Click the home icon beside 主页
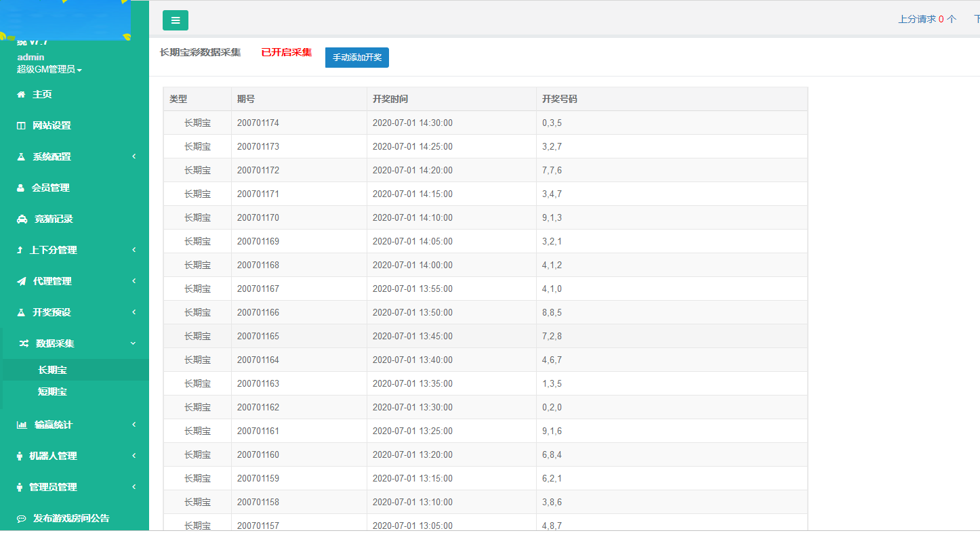 click(21, 95)
